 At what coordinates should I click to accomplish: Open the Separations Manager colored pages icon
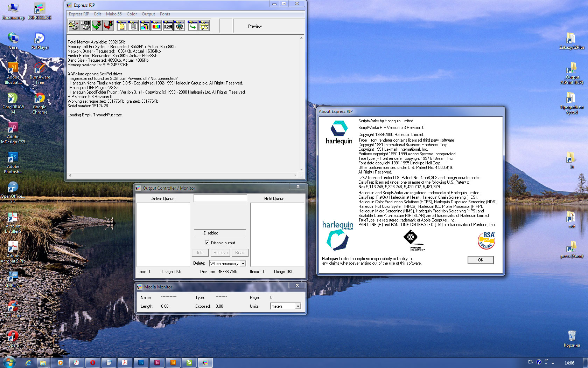pyautogui.click(x=145, y=26)
